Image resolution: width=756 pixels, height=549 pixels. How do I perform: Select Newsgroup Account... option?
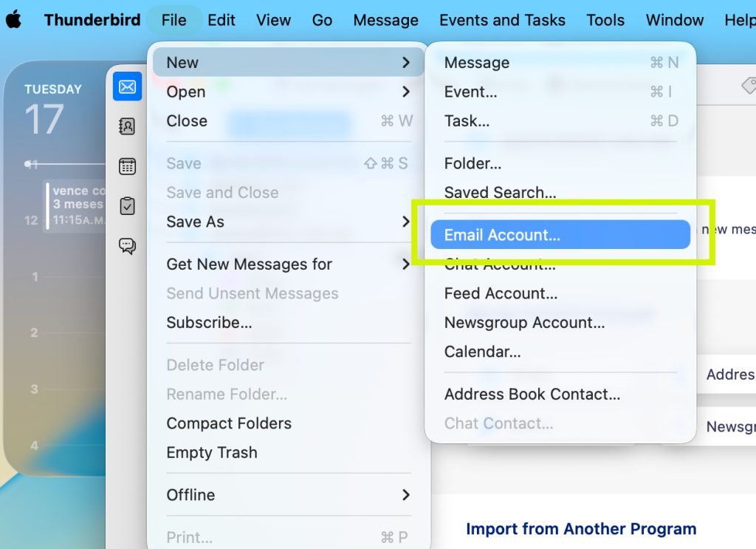pos(524,323)
